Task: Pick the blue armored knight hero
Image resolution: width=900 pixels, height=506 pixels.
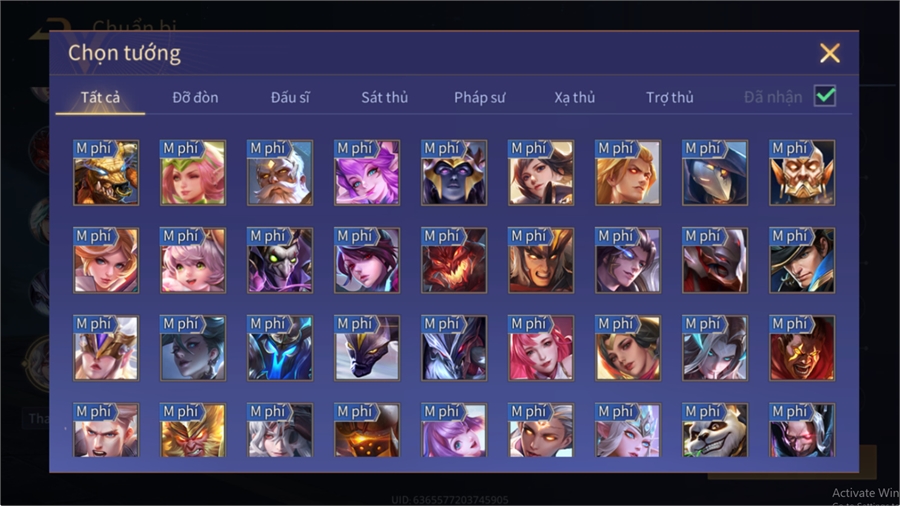Action: 280,348
